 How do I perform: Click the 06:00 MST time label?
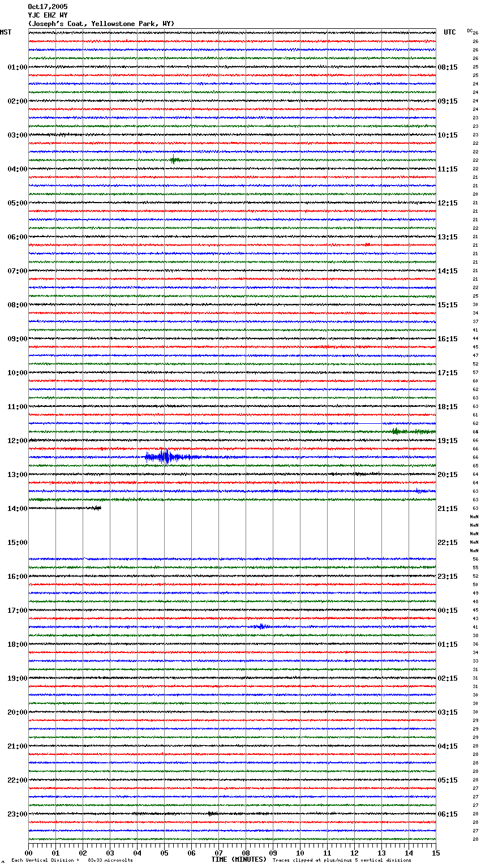click(18, 237)
